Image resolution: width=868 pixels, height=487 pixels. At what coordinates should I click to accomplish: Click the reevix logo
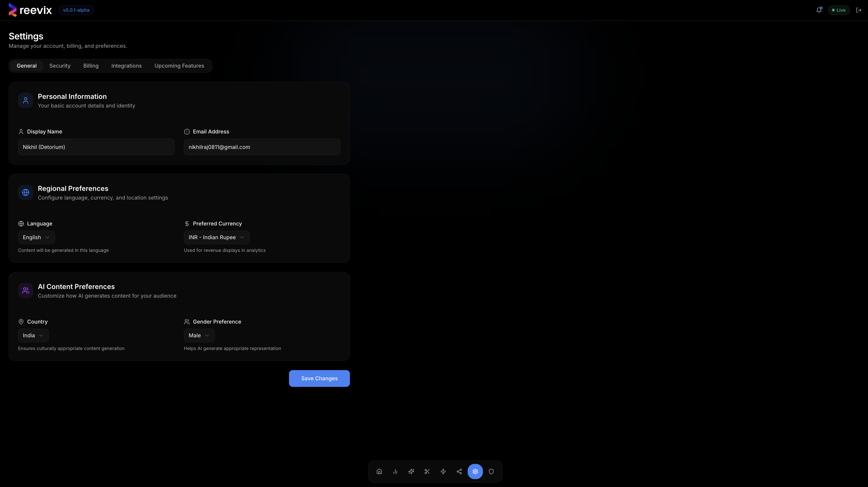point(30,10)
